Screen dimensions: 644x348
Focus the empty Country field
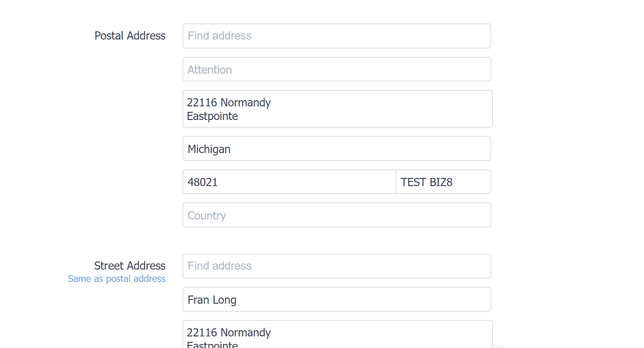[x=337, y=215]
